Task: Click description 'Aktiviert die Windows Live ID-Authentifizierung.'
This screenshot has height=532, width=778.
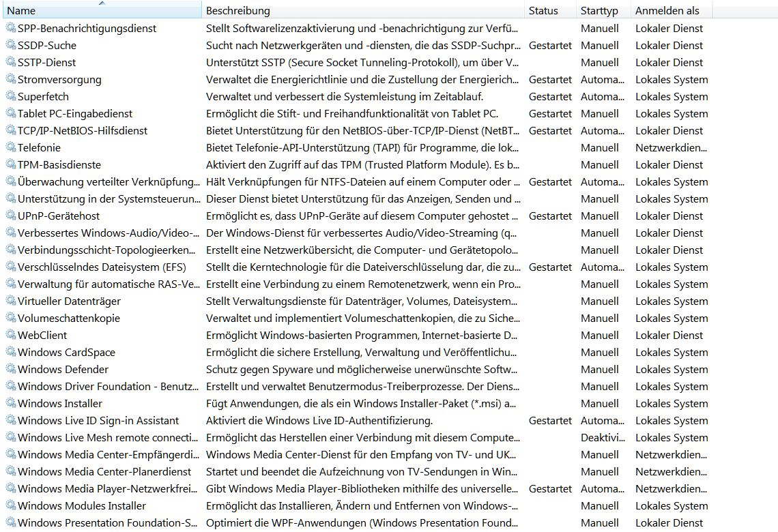Action: click(x=319, y=420)
